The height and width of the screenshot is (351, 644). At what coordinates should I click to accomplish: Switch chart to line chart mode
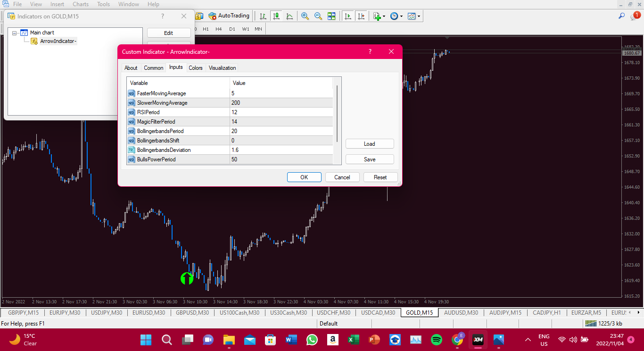click(x=289, y=16)
